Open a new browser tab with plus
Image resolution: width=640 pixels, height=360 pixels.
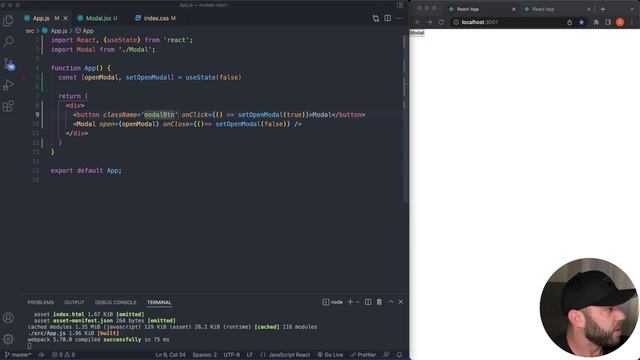click(603, 9)
